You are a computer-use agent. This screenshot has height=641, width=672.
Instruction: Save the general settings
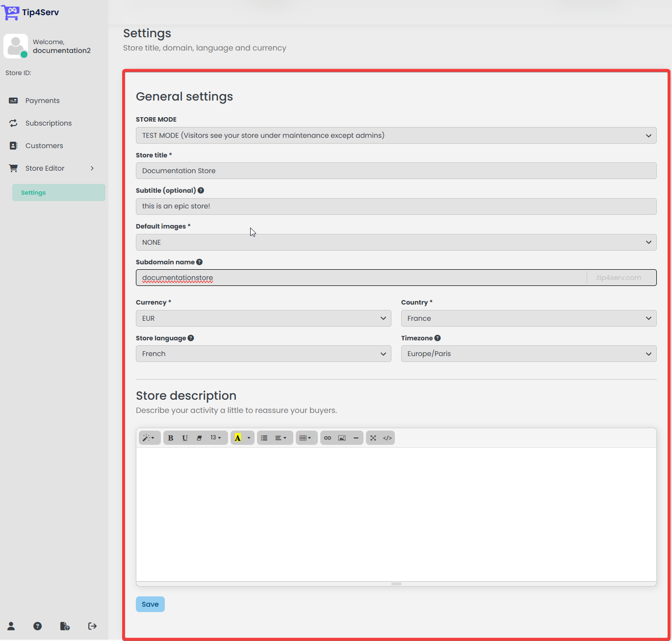point(150,604)
